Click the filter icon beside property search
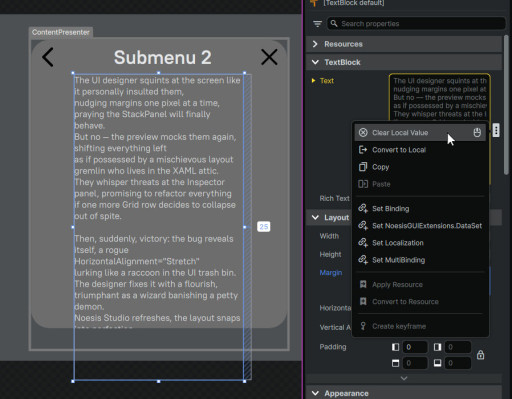Image resolution: width=512 pixels, height=399 pixels. tap(317, 24)
